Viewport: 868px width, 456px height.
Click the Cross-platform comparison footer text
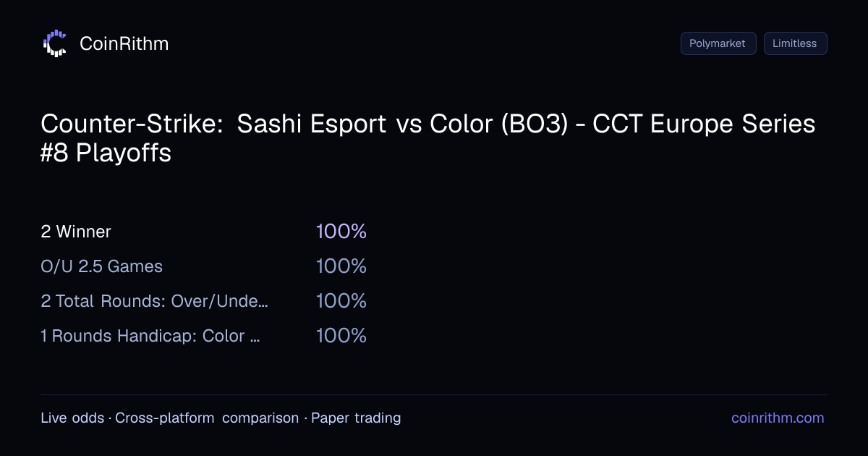point(207,418)
